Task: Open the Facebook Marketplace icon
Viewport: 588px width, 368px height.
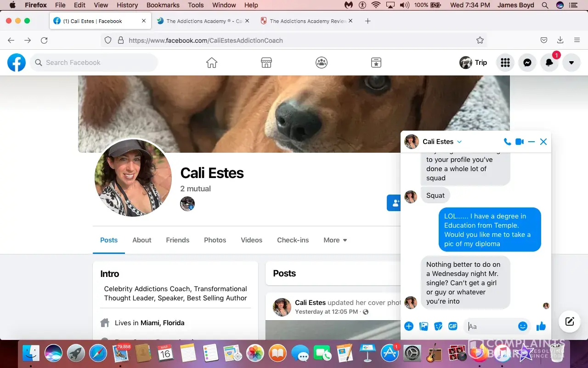Action: click(266, 63)
